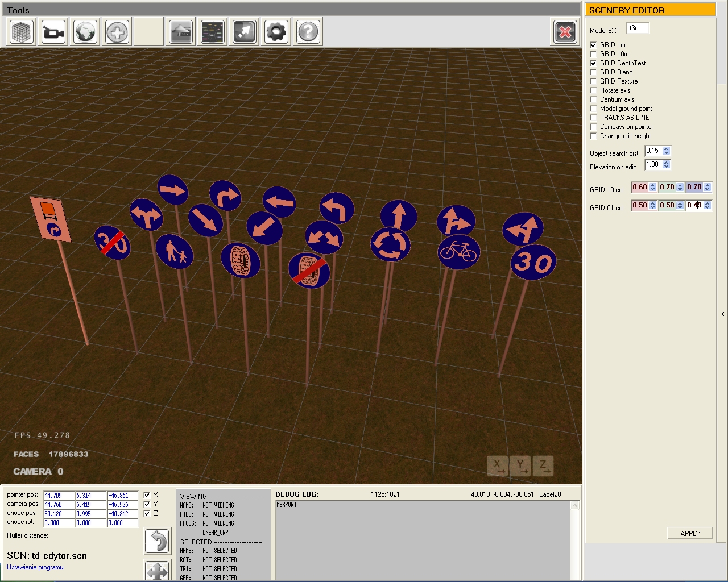The width and height of the screenshot is (728, 582).
Task: Collapse the side panel with arrow handle
Action: tap(723, 314)
